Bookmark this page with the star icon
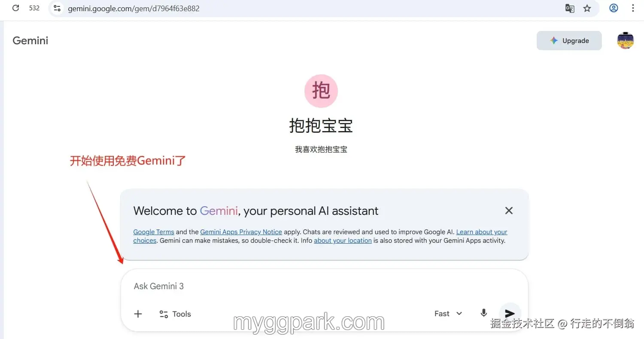 click(x=587, y=8)
